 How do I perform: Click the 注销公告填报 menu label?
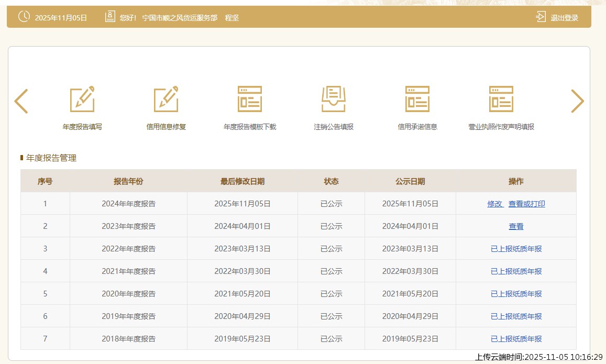coord(334,127)
